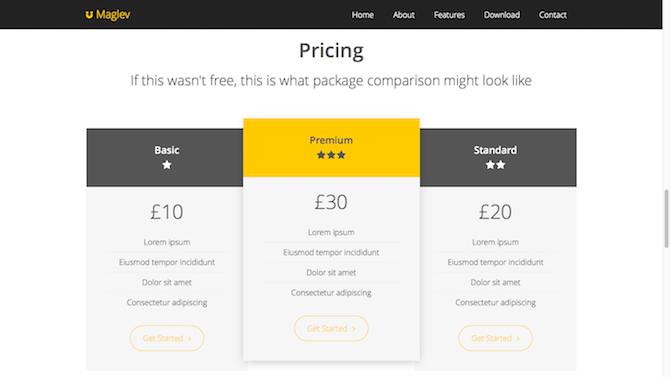Select the Download menu item

pos(502,15)
